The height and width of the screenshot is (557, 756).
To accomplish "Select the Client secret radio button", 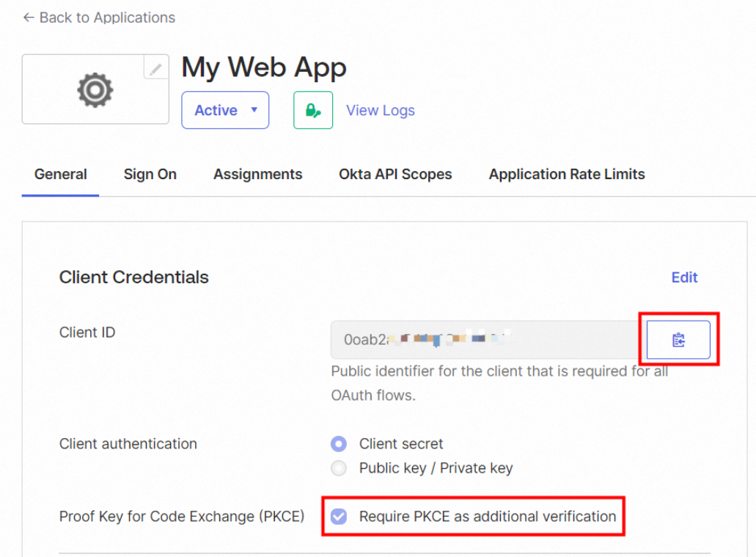I will tap(339, 443).
